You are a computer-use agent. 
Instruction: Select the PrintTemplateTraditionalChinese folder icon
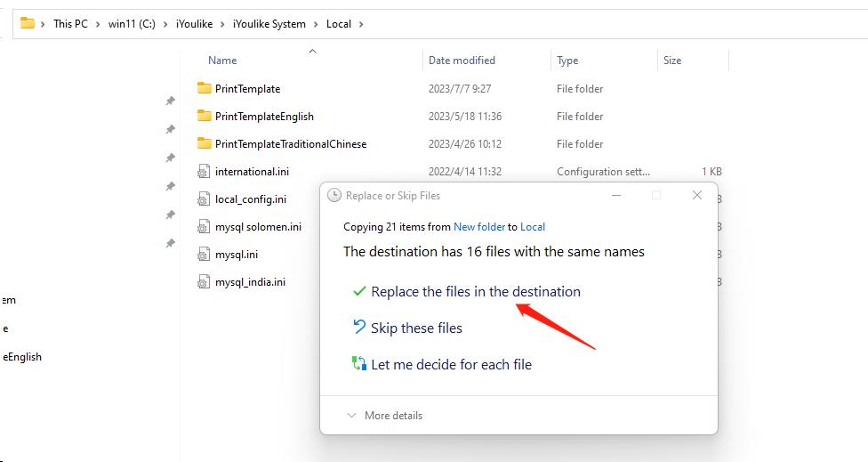point(205,143)
